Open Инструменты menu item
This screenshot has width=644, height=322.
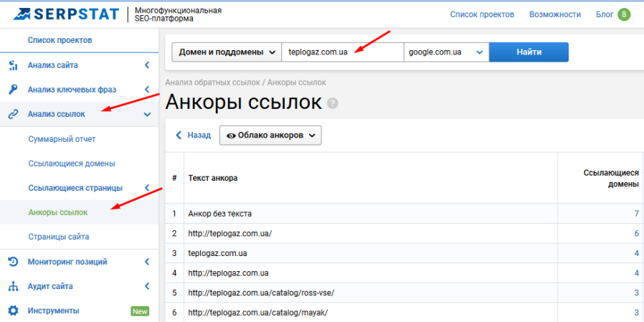[x=53, y=311]
